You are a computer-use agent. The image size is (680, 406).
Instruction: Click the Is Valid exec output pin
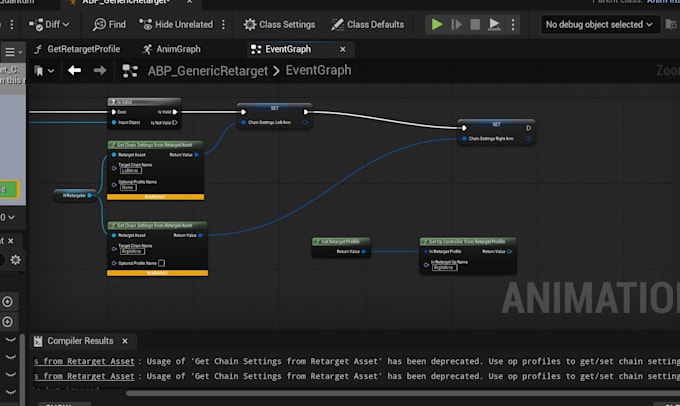[x=175, y=112]
